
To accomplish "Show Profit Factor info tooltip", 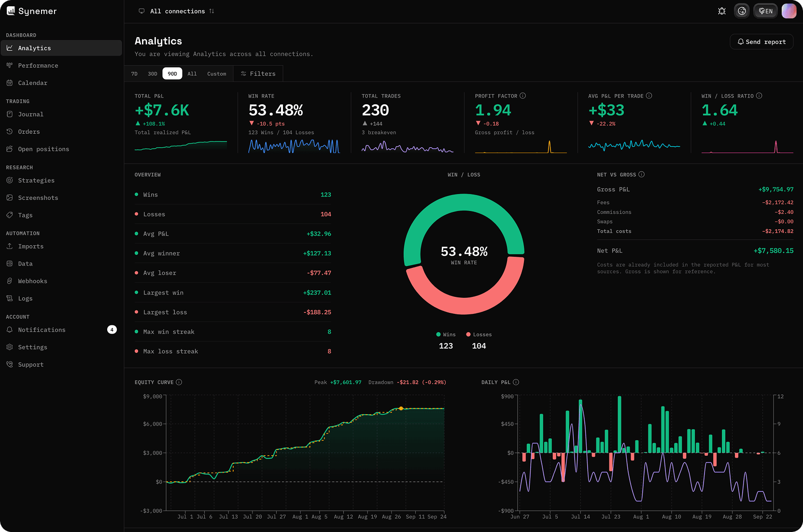I will [523, 96].
